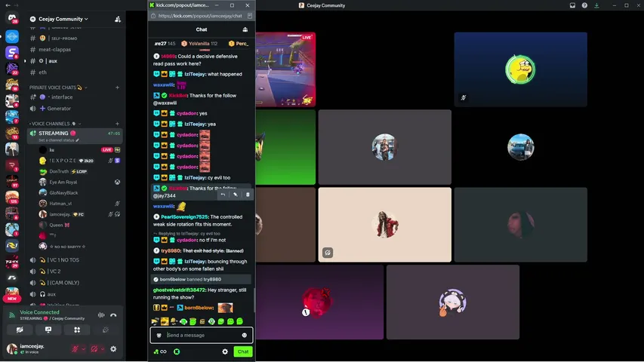The width and height of the screenshot is (644, 362).
Task: Join the (CAM ONLY) voice channel
Action: [75, 283]
